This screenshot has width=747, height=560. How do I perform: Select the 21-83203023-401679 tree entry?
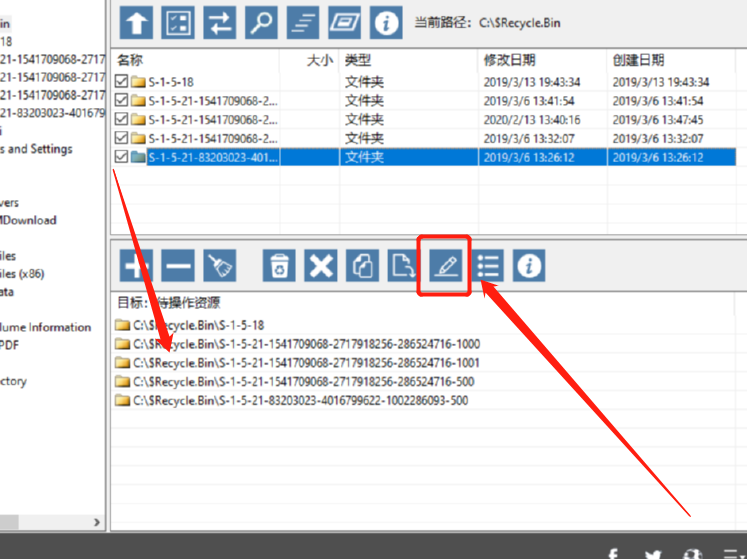(x=52, y=113)
